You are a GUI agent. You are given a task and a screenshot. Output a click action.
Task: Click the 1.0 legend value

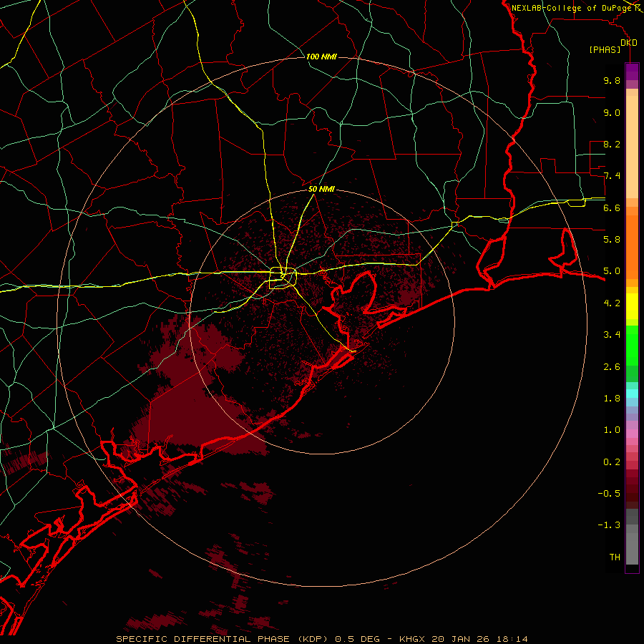pos(612,430)
